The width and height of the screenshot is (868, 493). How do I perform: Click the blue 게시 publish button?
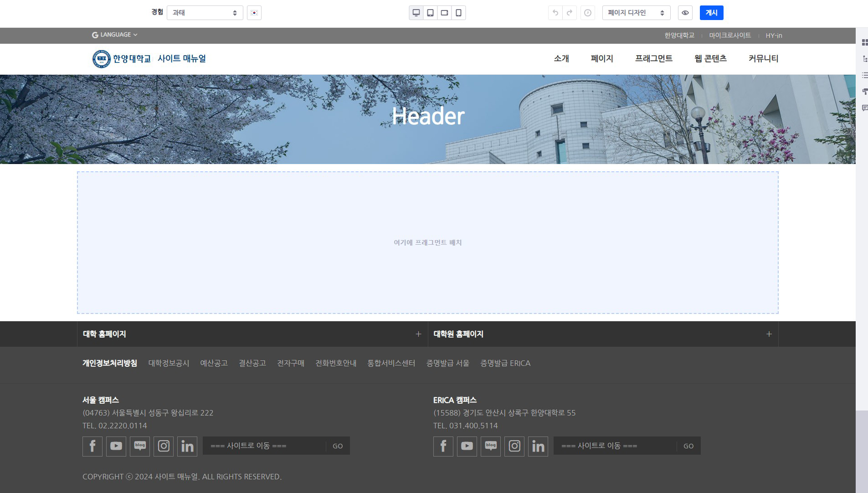[711, 13]
